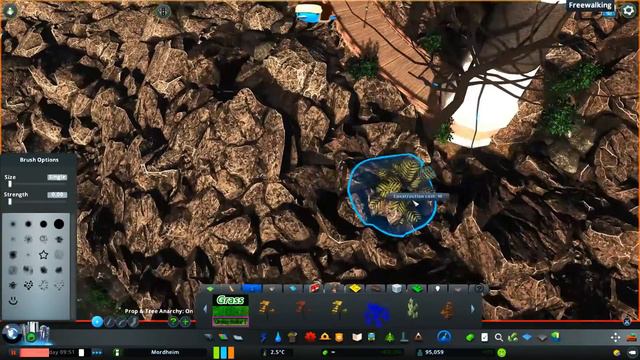The image size is (640, 360).
Task: Click the green question mark button
Action: [x=173, y=322]
